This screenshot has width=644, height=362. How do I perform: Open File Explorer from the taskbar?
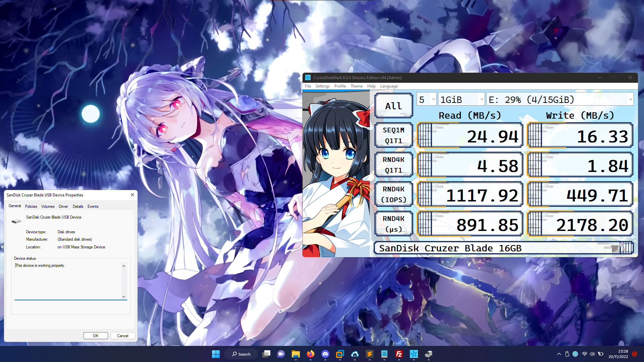click(296, 354)
